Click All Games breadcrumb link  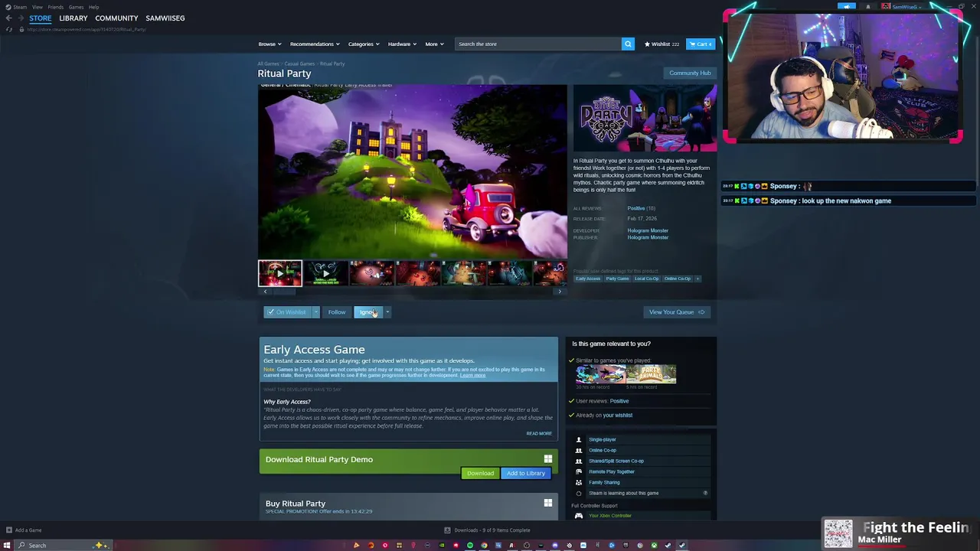[268, 64]
